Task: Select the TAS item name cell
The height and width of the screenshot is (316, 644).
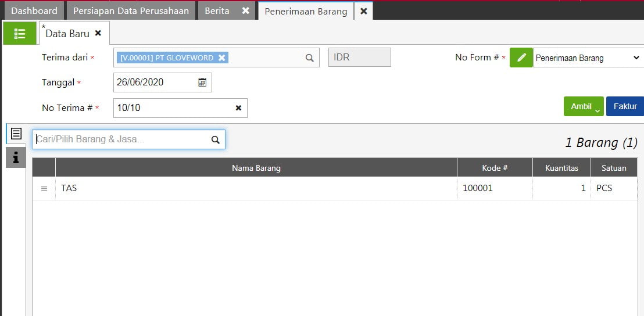Action: click(x=256, y=189)
